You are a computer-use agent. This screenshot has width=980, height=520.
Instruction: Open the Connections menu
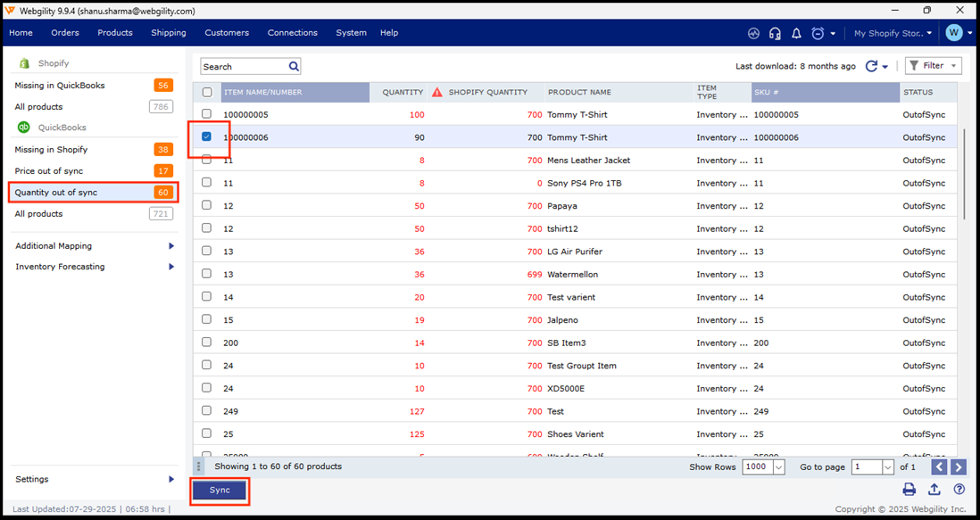292,33
